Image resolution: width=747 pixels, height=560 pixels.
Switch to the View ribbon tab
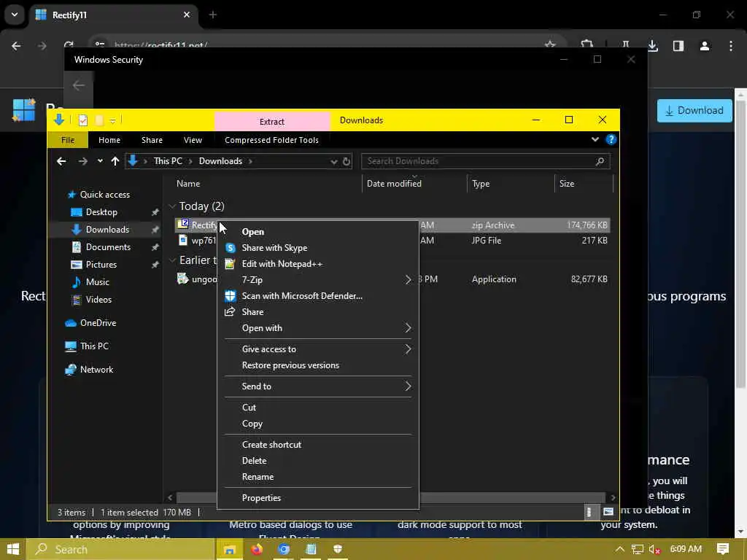(x=193, y=140)
